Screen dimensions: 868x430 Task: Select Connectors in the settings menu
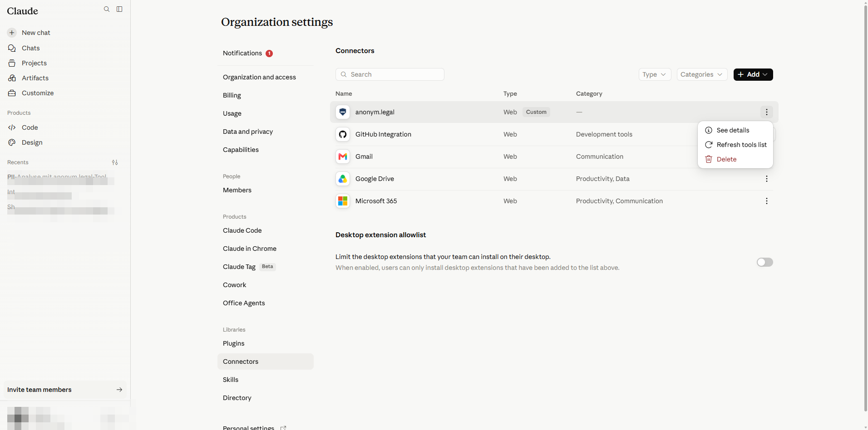[266, 362]
